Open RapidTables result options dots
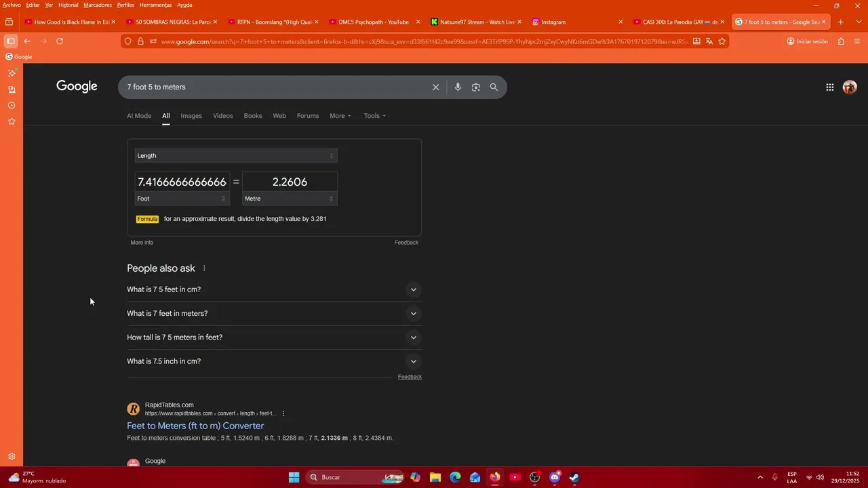 [283, 413]
